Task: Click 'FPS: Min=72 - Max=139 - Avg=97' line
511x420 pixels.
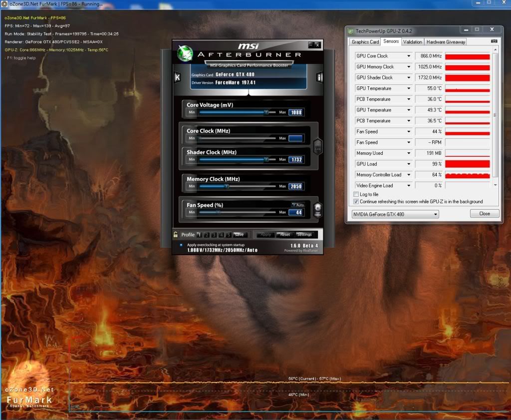Action: [37, 26]
